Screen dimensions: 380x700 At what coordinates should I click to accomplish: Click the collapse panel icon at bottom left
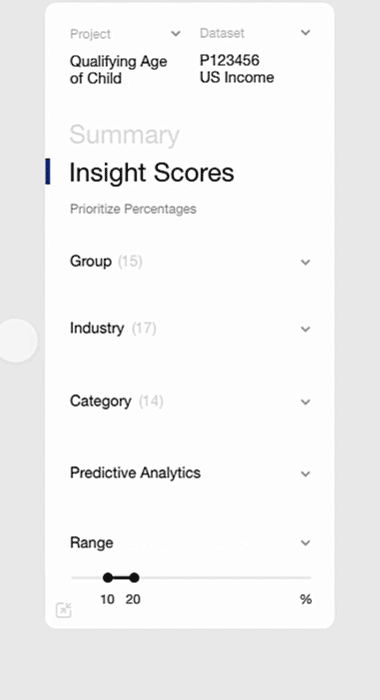(x=63, y=610)
